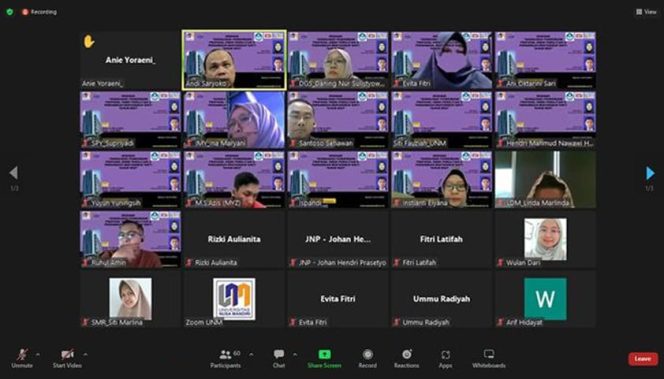664x379 pixels.
Task: Click the Start Video camera icon
Action: click(67, 354)
